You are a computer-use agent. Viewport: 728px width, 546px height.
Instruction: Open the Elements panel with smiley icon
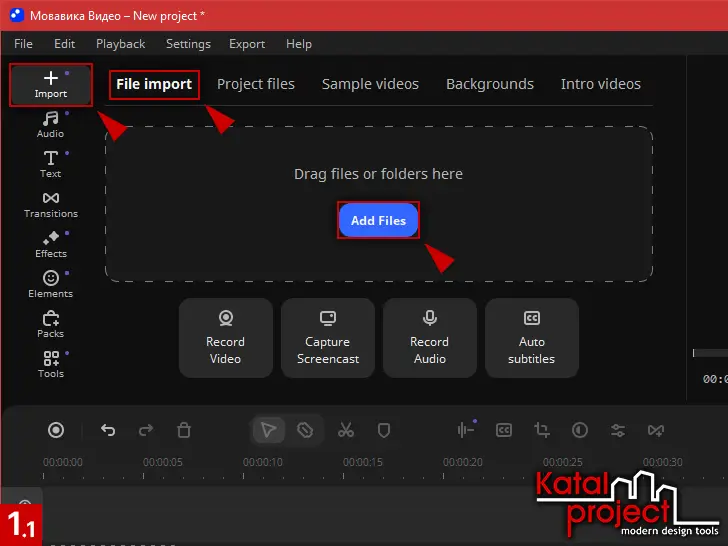click(x=51, y=285)
